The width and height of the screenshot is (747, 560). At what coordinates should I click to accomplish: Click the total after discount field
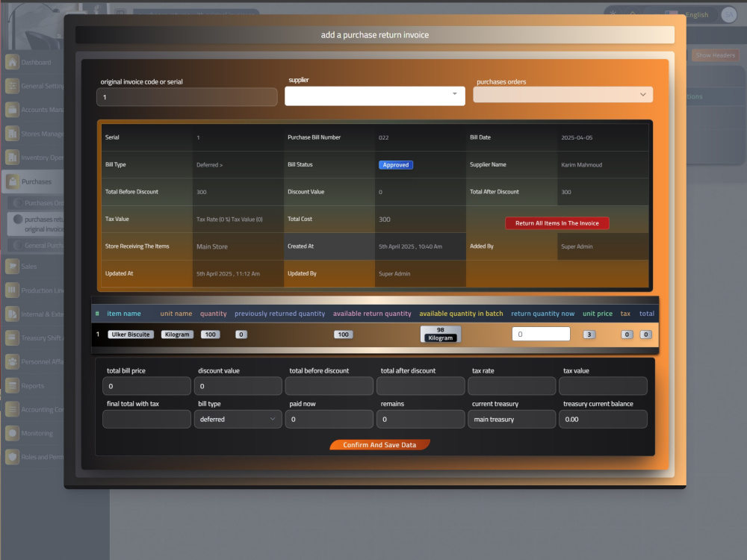420,386
